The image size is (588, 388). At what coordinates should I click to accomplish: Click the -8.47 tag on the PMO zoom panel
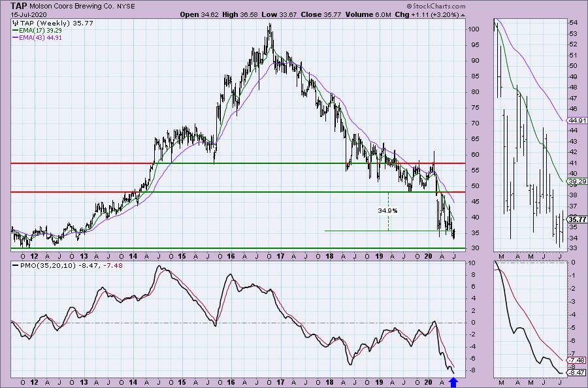578,372
